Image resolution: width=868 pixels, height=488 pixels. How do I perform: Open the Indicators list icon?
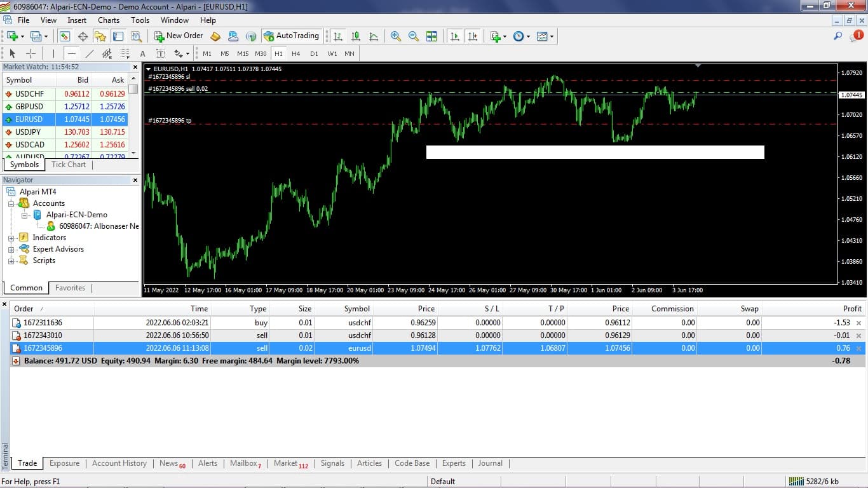[x=496, y=36]
